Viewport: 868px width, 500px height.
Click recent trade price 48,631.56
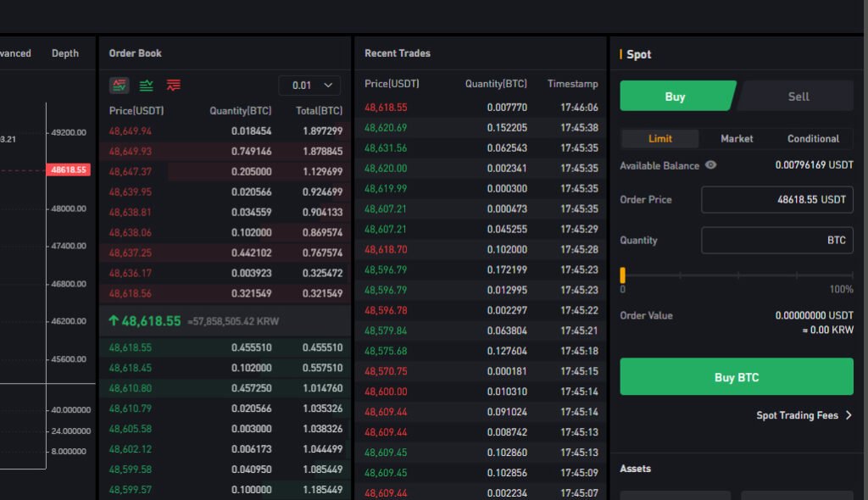[386, 147]
